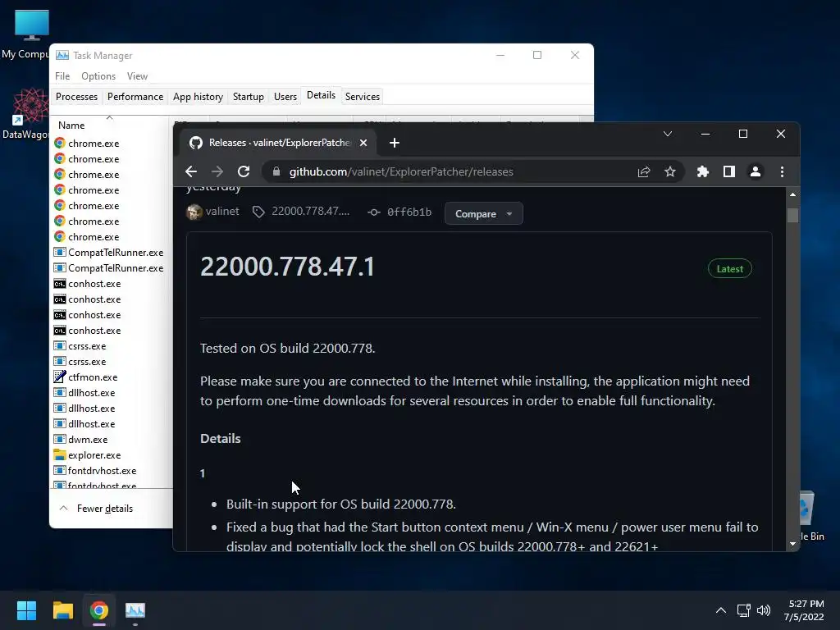Select first CompatTelRunner.exe row
The image size is (840, 630).
coord(112,253)
